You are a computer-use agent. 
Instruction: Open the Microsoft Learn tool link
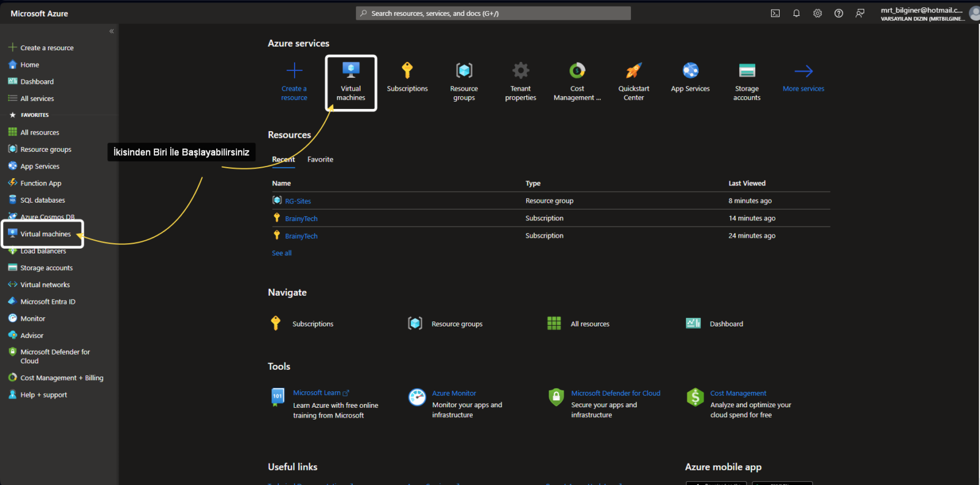tap(321, 393)
